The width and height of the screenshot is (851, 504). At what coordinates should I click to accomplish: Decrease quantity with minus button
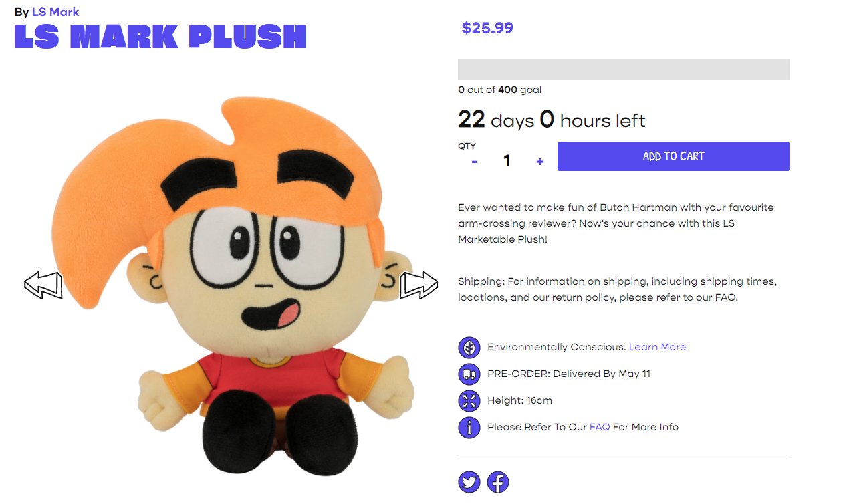pyautogui.click(x=474, y=161)
